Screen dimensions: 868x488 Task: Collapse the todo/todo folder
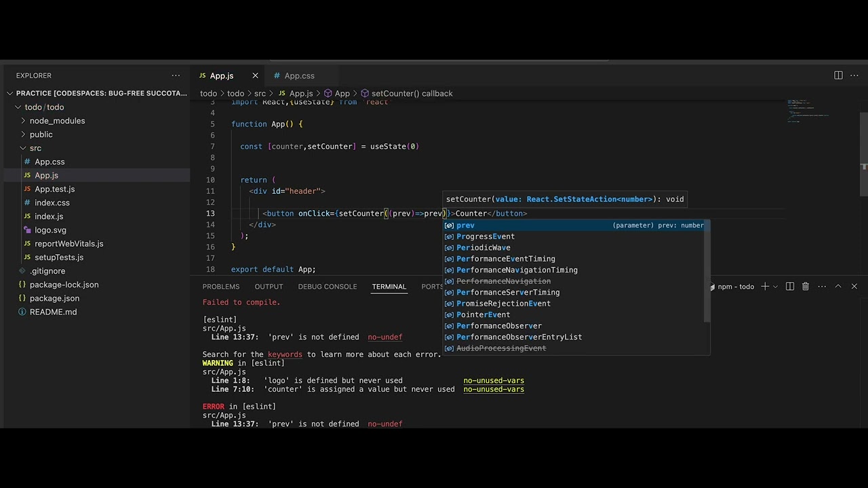[44, 107]
